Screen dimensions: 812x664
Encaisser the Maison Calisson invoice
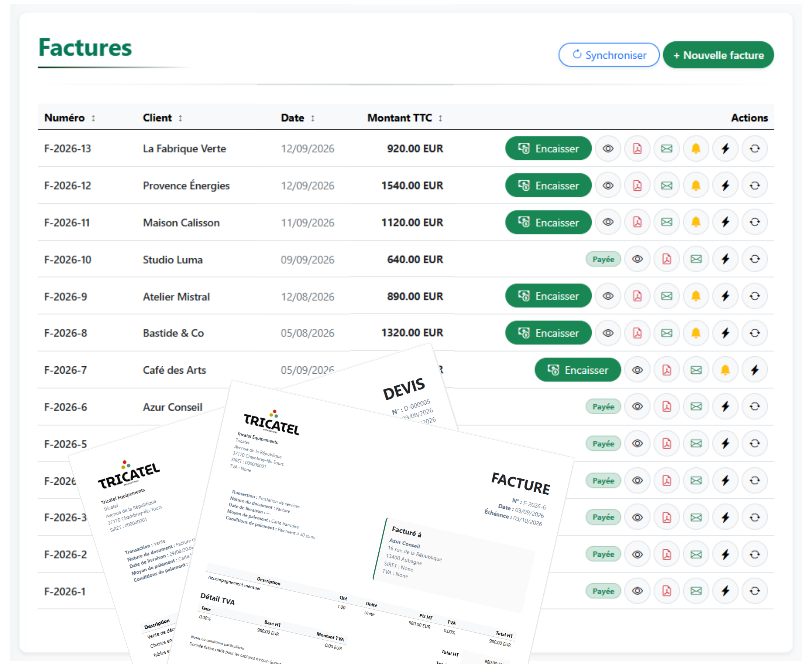548,222
